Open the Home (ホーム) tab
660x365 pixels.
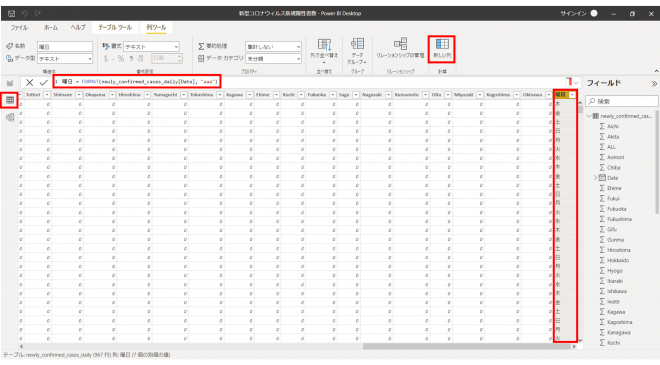pos(51,27)
